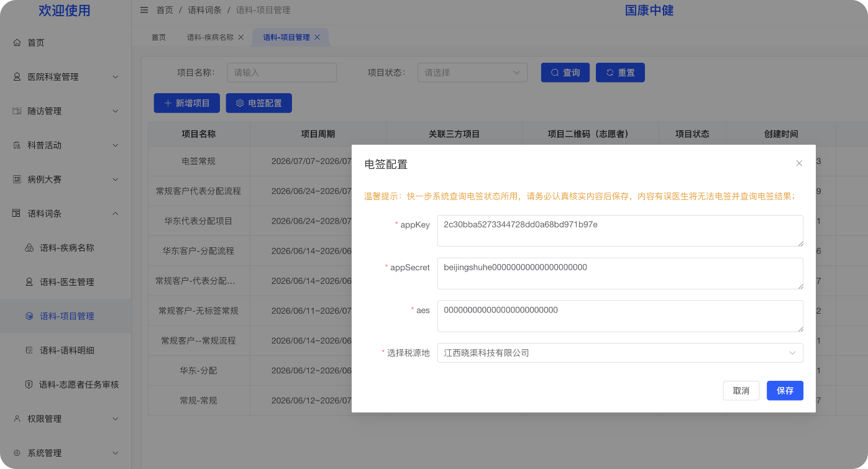This screenshot has height=469, width=868.
Task: Click the 医院科室管理 person icon
Action: [17, 77]
